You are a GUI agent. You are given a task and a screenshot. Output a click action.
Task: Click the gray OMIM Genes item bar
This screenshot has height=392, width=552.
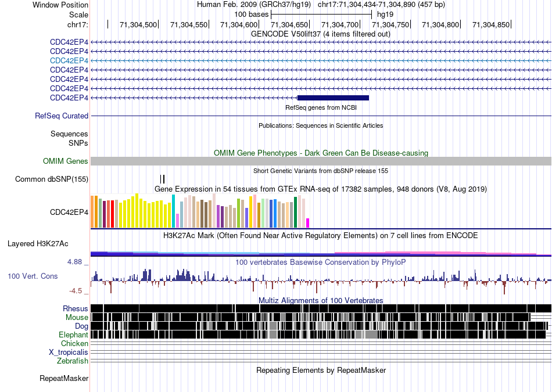coord(321,161)
